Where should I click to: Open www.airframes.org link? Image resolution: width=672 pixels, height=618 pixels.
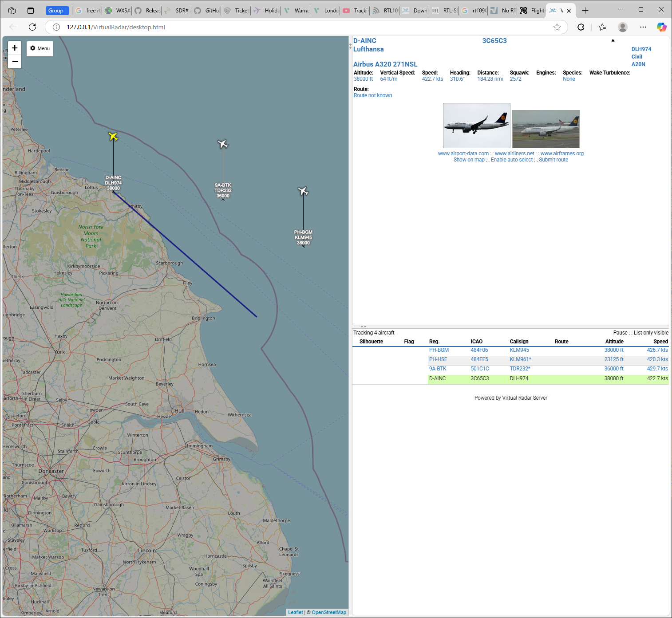pyautogui.click(x=562, y=154)
